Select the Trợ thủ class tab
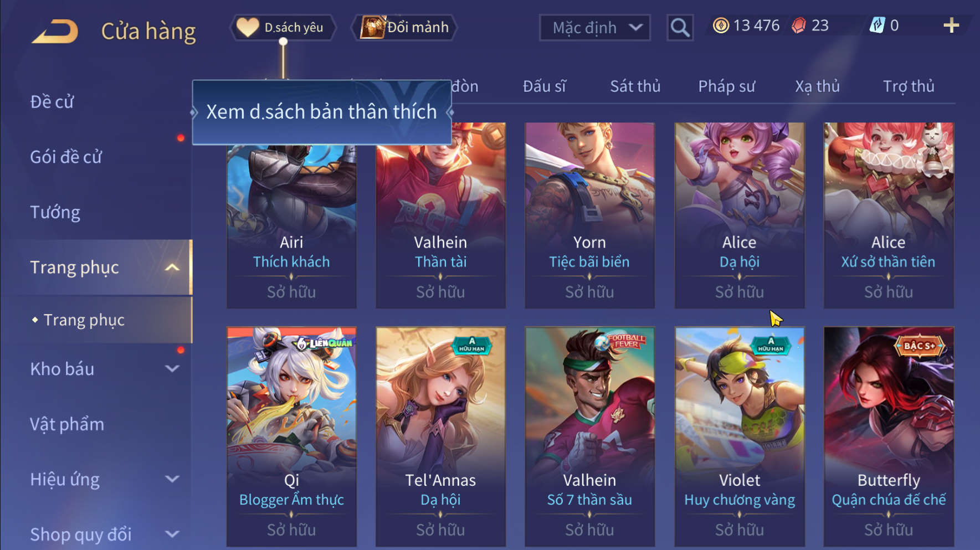The image size is (980, 550). pos(909,86)
